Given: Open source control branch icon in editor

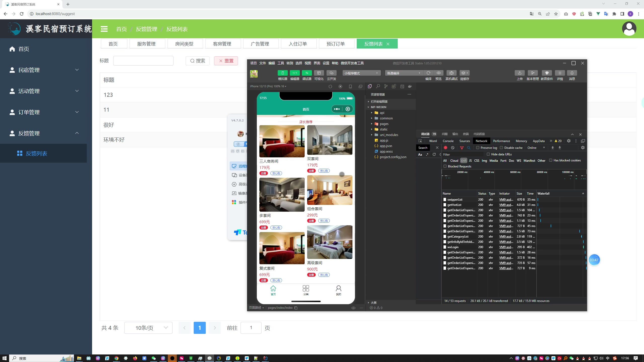Looking at the screenshot, I should pos(386,86).
